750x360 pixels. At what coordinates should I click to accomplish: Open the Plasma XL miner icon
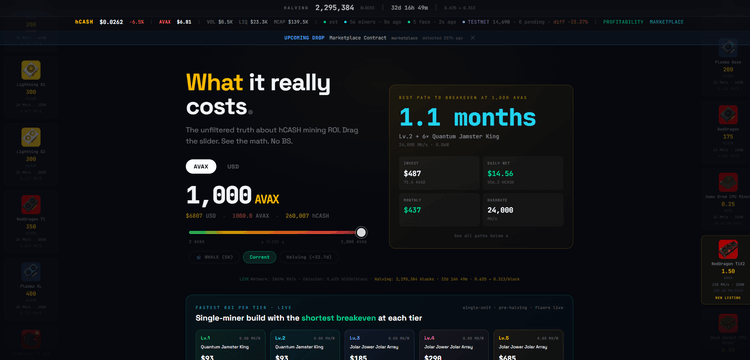click(31, 272)
